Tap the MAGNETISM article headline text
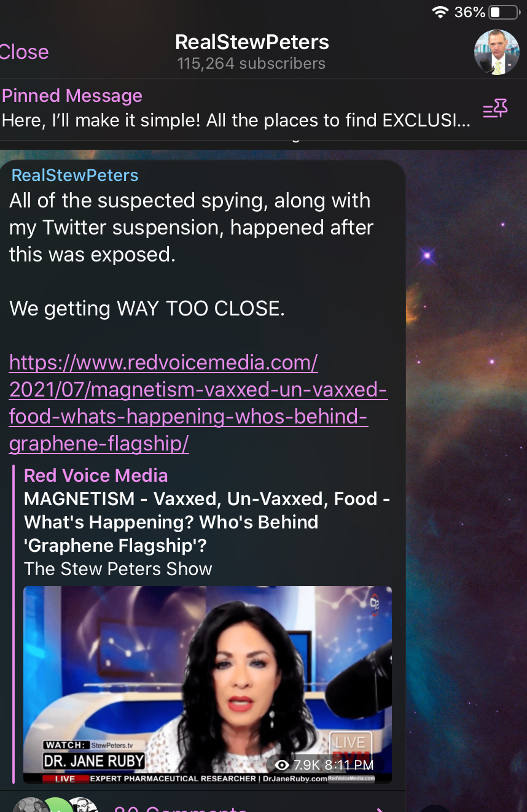Screen dimensions: 527x812 click(x=207, y=522)
